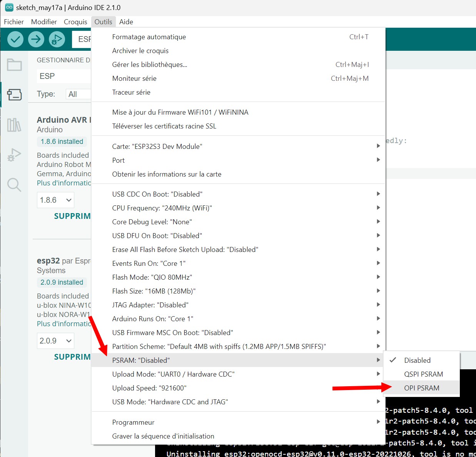Viewport: 476px width, 457px height.
Task: Open Programmeur submenu
Action: (x=238, y=422)
